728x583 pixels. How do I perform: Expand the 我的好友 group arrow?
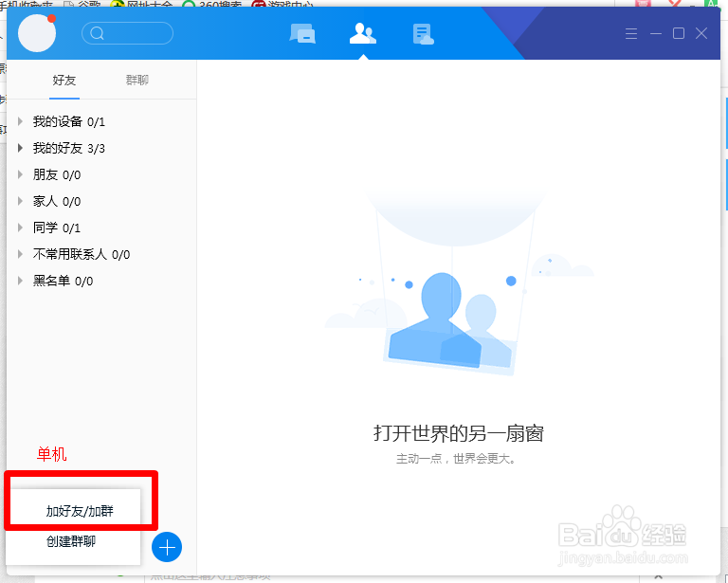click(x=20, y=148)
